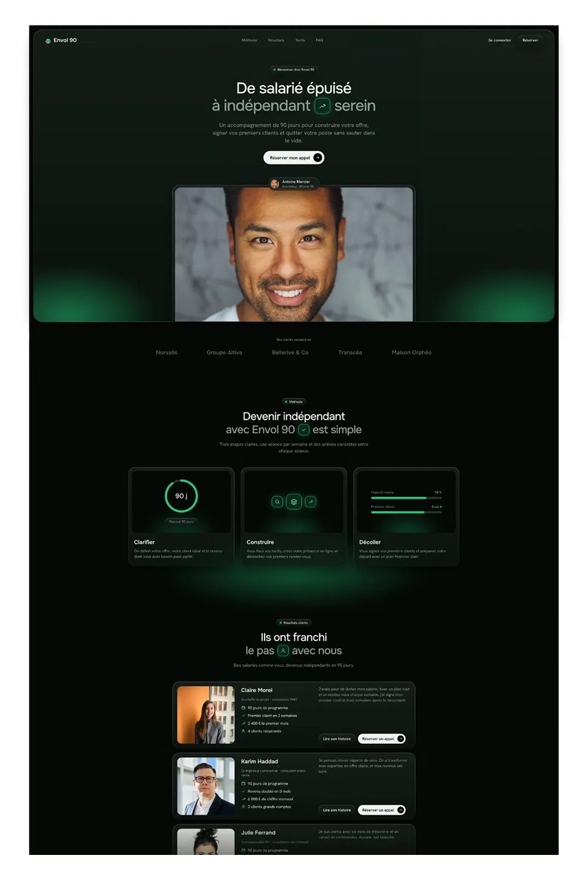
Task: Click "Réserver un appel" in Karim Haddad's card
Action: 382,810
